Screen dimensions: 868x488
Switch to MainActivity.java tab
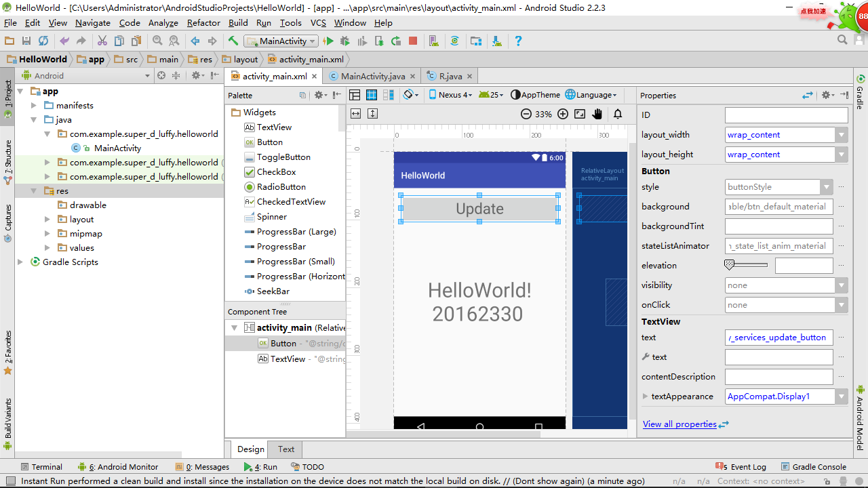[372, 76]
